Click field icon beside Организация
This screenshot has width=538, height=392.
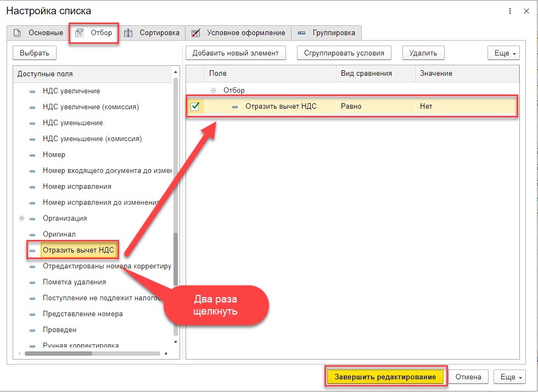click(x=32, y=219)
